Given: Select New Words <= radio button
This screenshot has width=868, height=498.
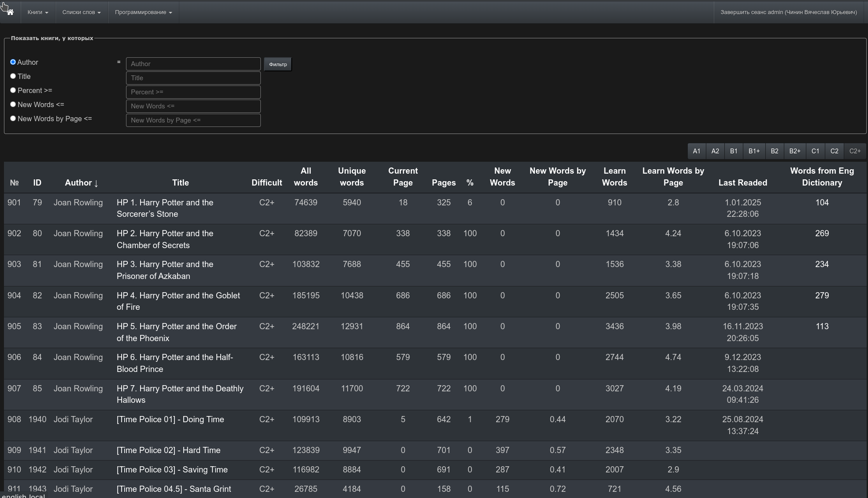Looking at the screenshot, I should 13,104.
